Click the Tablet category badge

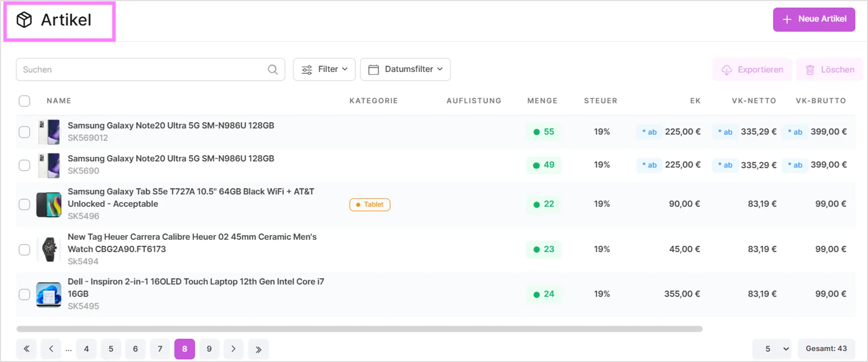[x=370, y=204]
